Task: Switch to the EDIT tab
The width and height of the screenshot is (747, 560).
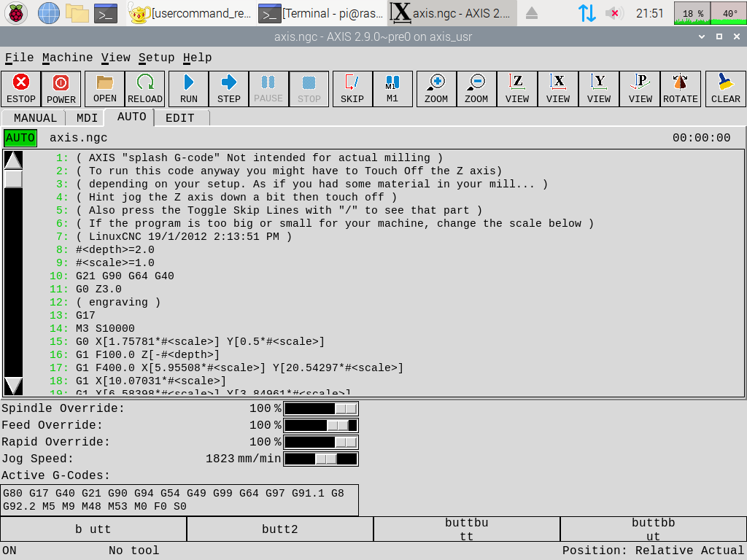Action: click(x=180, y=118)
